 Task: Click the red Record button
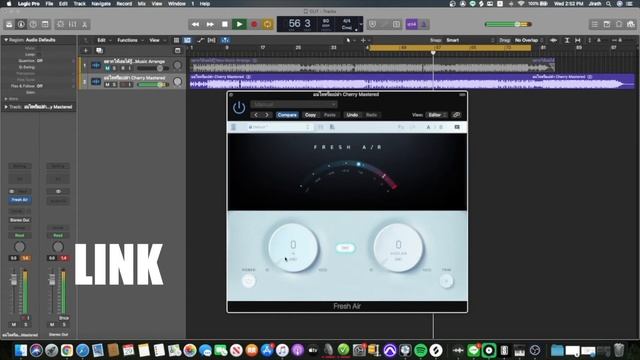254,24
